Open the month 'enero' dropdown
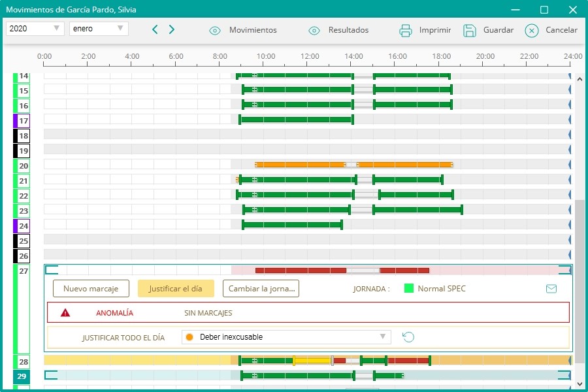This screenshot has width=588, height=392. 99,29
